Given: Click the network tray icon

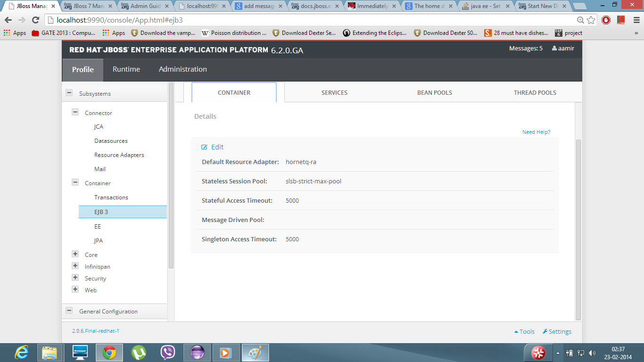Looking at the screenshot, I should click(x=581, y=353).
